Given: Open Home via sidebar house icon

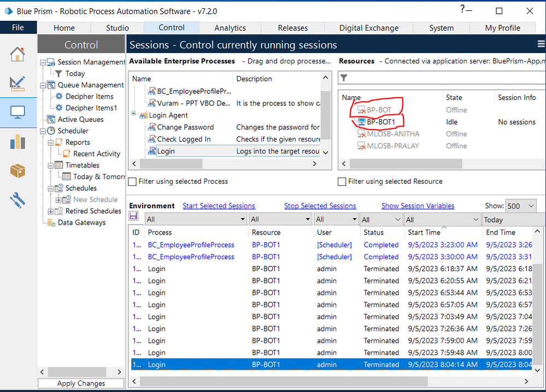Looking at the screenshot, I should tap(17, 54).
